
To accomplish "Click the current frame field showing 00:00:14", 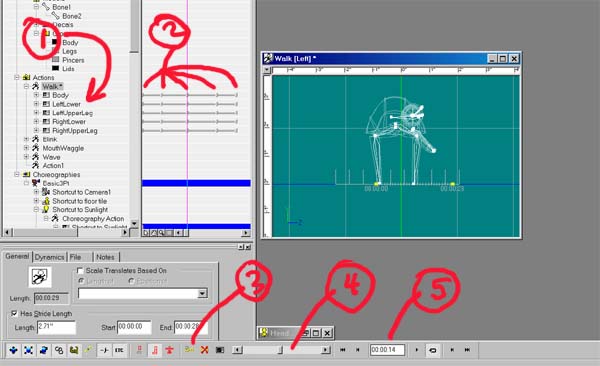I will (x=387, y=350).
